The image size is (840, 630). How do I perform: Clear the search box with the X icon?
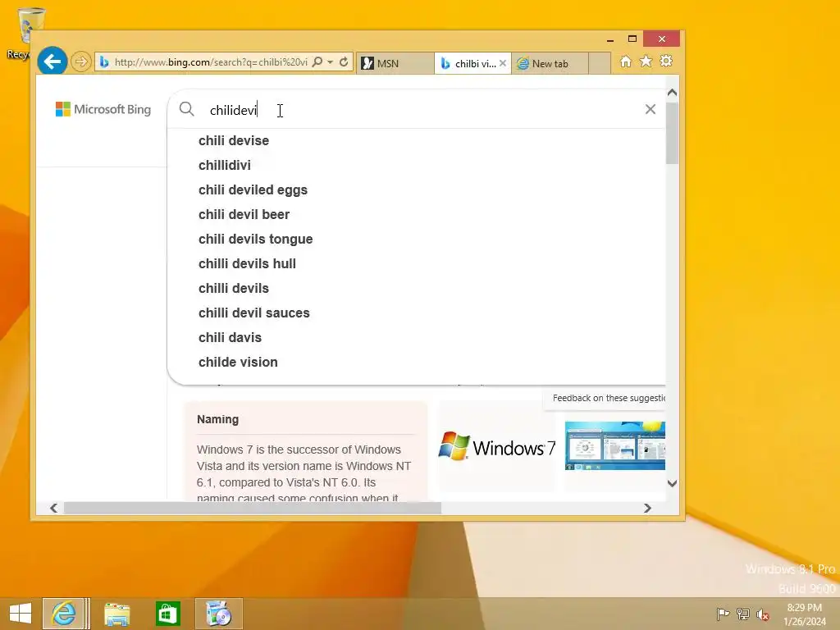651,109
